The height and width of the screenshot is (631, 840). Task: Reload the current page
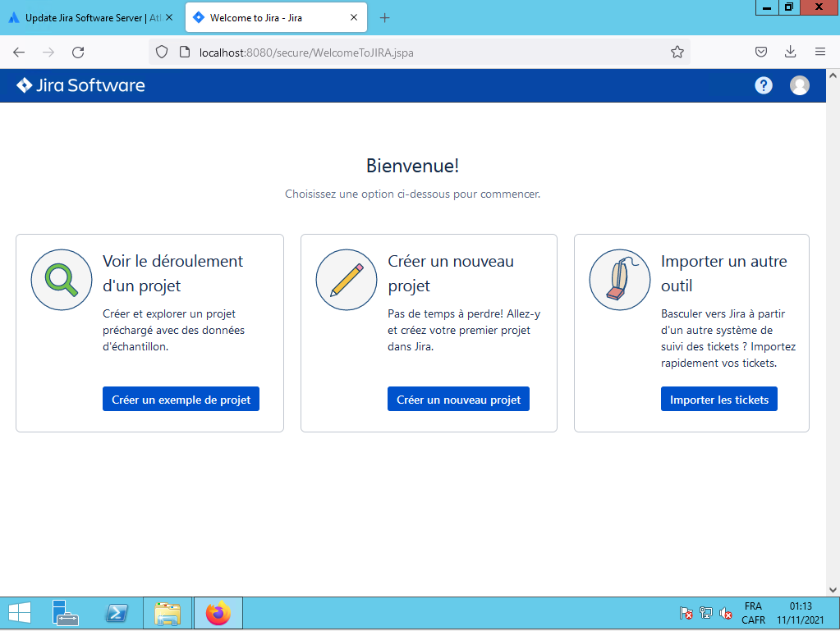(x=78, y=53)
